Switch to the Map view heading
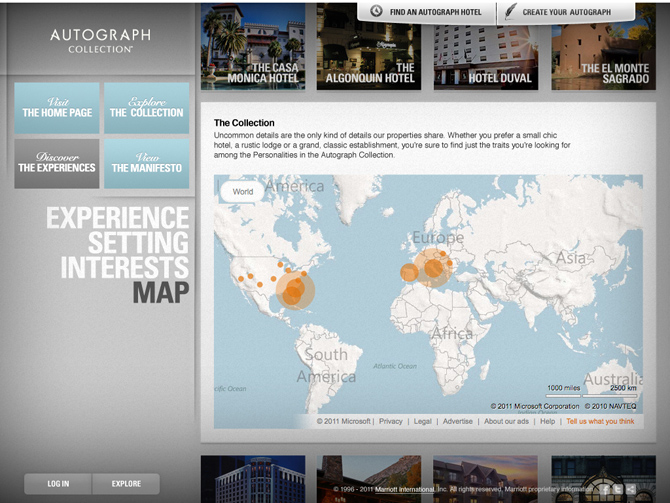This screenshot has width=670, height=503. (x=161, y=293)
